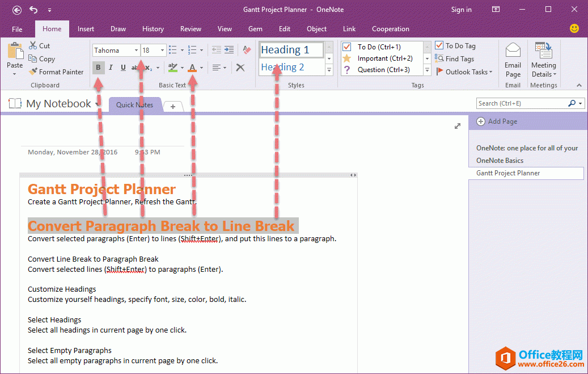The height and width of the screenshot is (374, 588).
Task: Click the bulleted list icon
Action: [172, 49]
